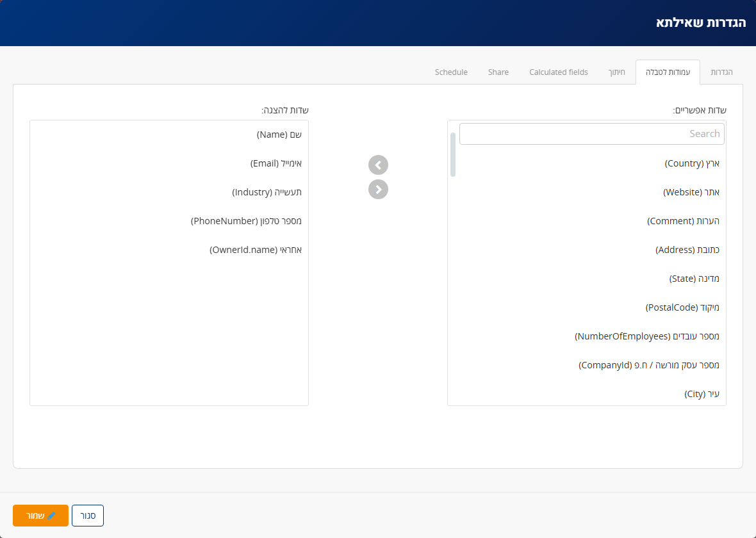Select the Country field in available fields
Screen dimensions: 756x538
(x=587, y=163)
